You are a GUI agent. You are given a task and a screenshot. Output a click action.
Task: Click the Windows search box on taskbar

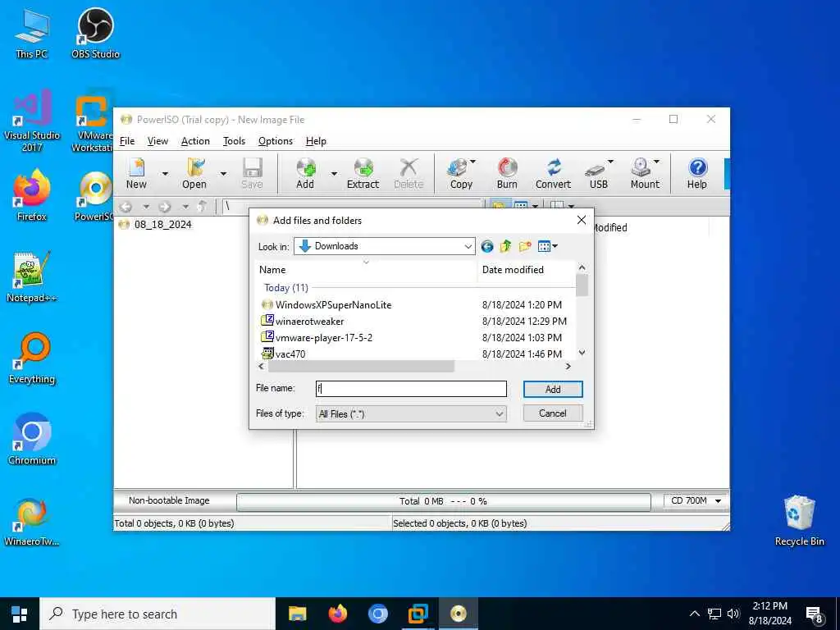click(x=157, y=614)
